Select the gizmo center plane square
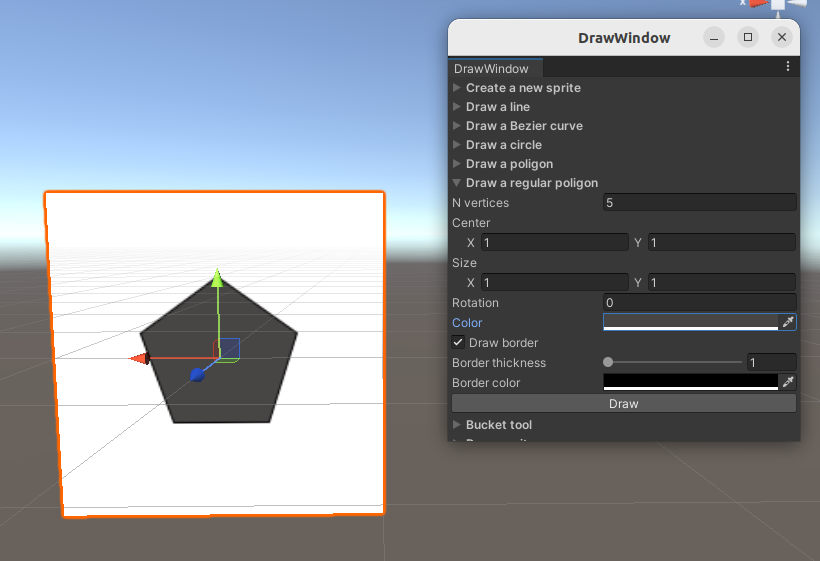The height and width of the screenshot is (561, 820). pyautogui.click(x=229, y=348)
